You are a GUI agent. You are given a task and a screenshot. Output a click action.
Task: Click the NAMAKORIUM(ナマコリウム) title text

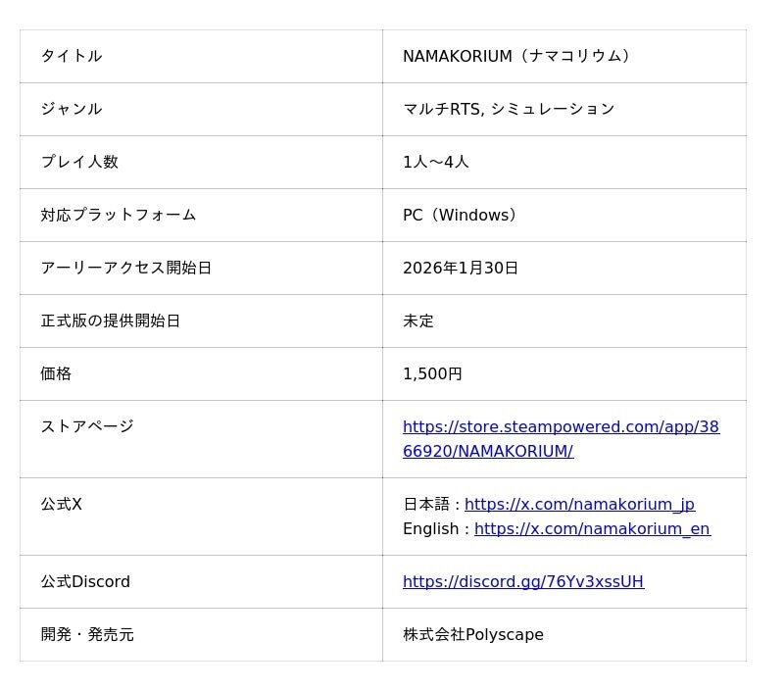516,57
